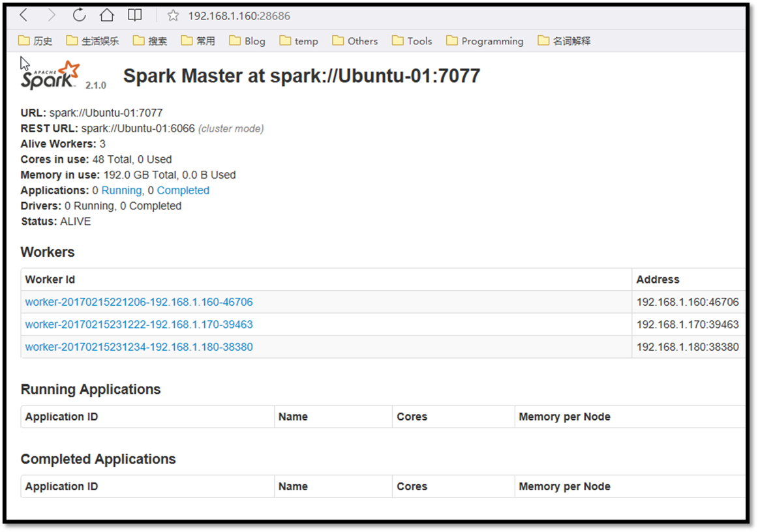This screenshot has height=532, width=758.
Task: Open the 名词解释 bookmarks folder
Action: click(x=564, y=41)
